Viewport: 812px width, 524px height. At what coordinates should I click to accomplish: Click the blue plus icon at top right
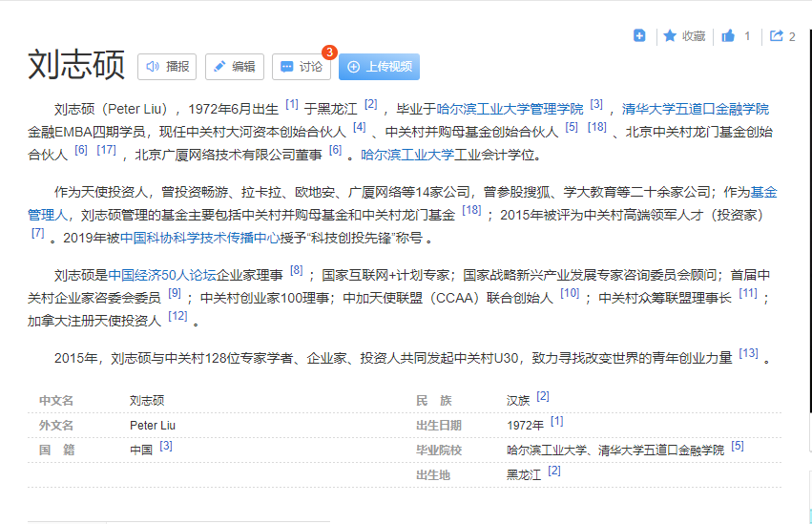[639, 35]
